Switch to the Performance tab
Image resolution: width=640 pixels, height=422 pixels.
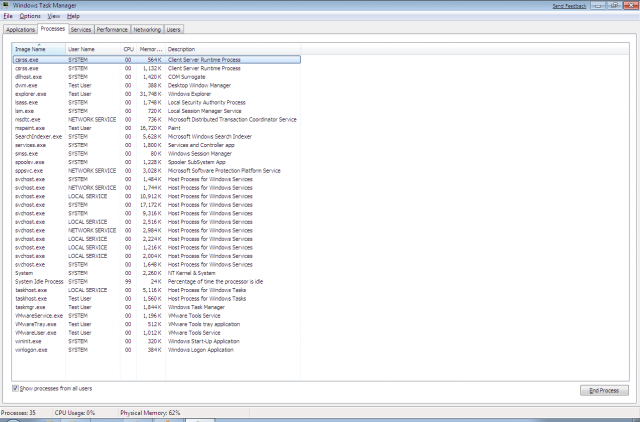point(112,30)
